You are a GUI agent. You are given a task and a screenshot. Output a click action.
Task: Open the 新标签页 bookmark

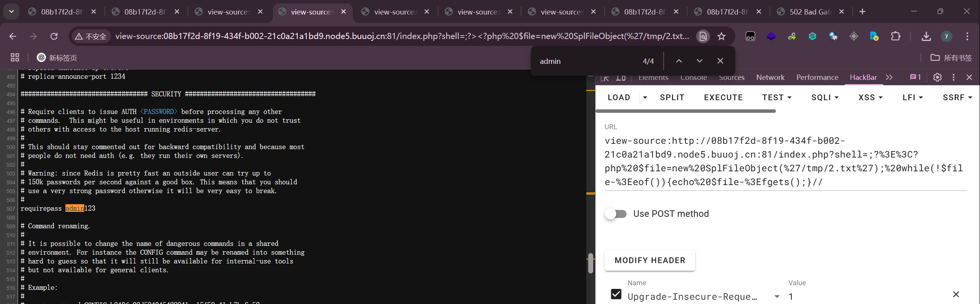[x=57, y=57]
